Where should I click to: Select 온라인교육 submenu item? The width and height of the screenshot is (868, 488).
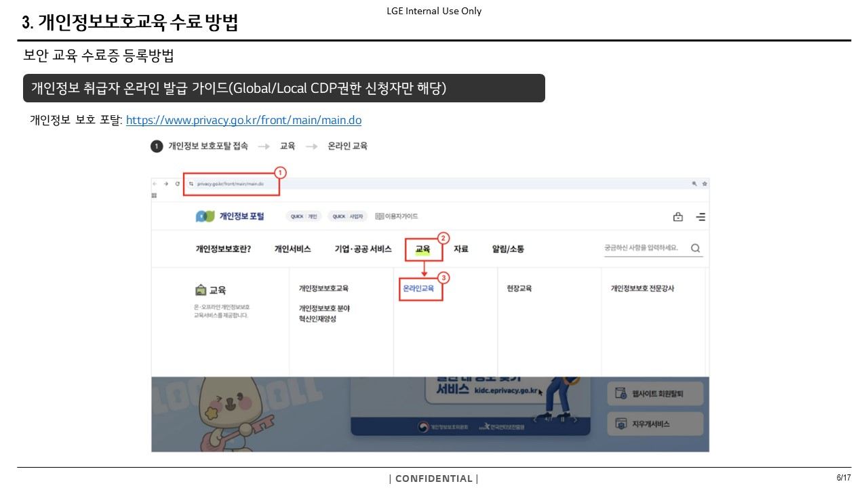[x=418, y=288]
